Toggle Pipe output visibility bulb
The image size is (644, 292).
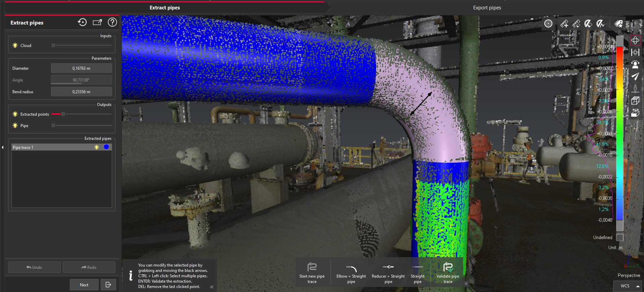coord(15,126)
